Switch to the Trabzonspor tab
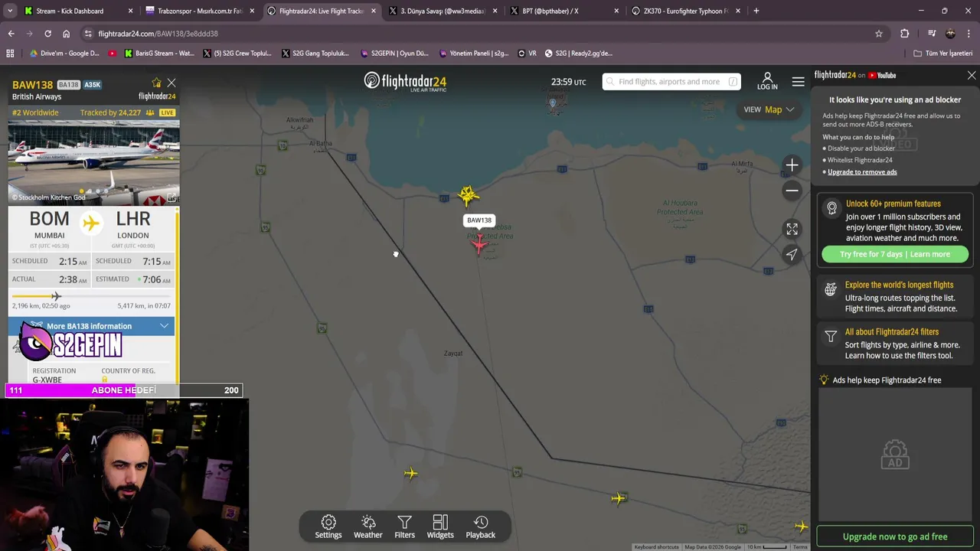 point(199,11)
